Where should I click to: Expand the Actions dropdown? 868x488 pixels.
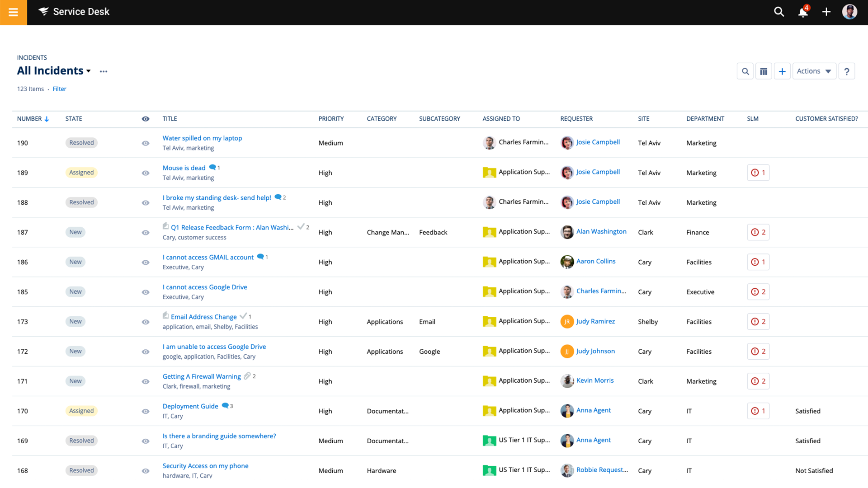814,71
